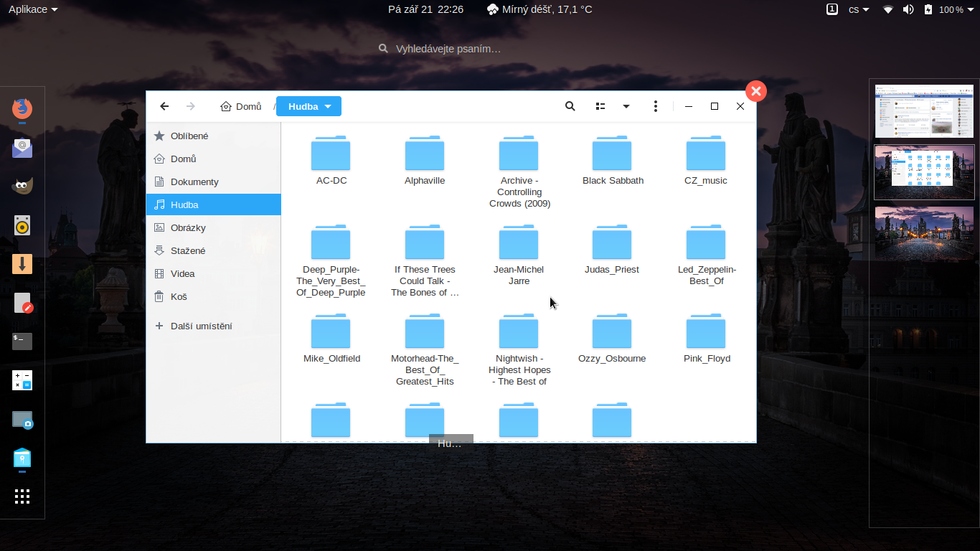Open Obrázky in the sidebar

214,227
